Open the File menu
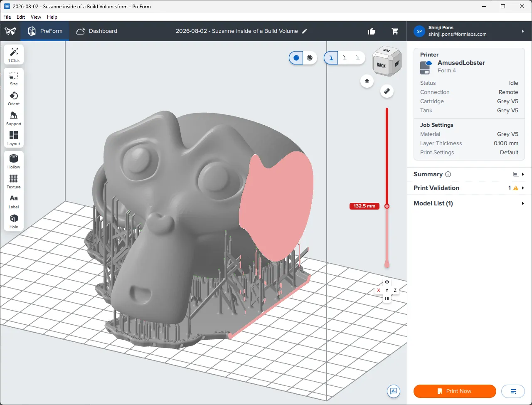Viewport: 532px width, 405px height. (x=7, y=17)
